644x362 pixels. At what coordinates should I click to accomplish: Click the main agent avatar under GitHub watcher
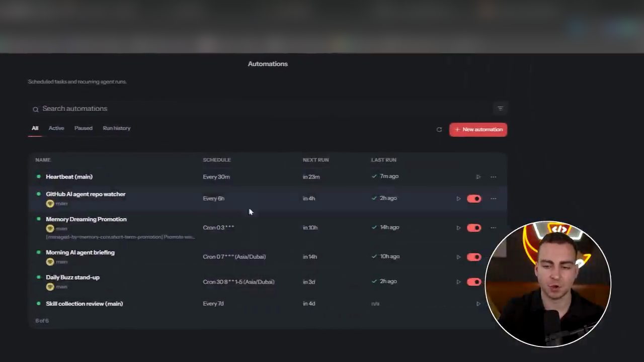tap(50, 204)
